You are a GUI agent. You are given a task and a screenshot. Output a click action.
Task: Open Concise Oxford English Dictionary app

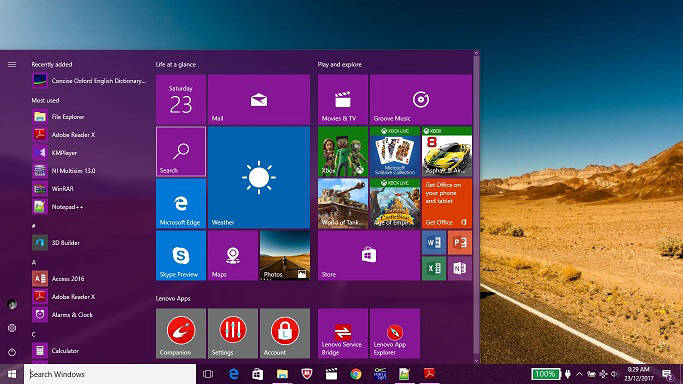89,81
